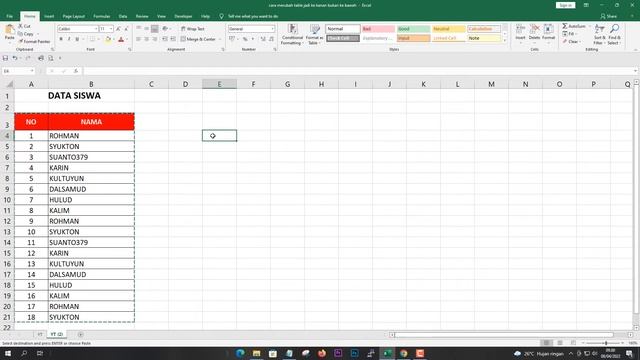Apply the Note cell style

tap(484, 38)
